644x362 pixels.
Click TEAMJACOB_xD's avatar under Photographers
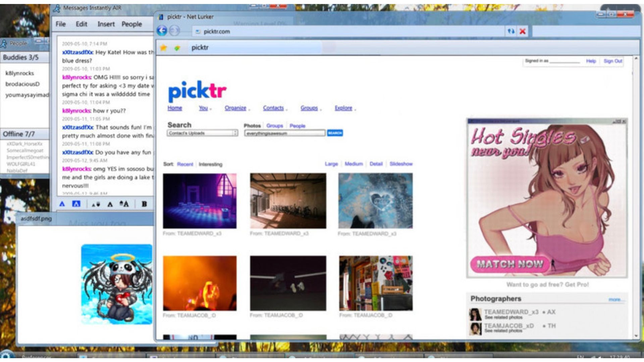click(475, 328)
